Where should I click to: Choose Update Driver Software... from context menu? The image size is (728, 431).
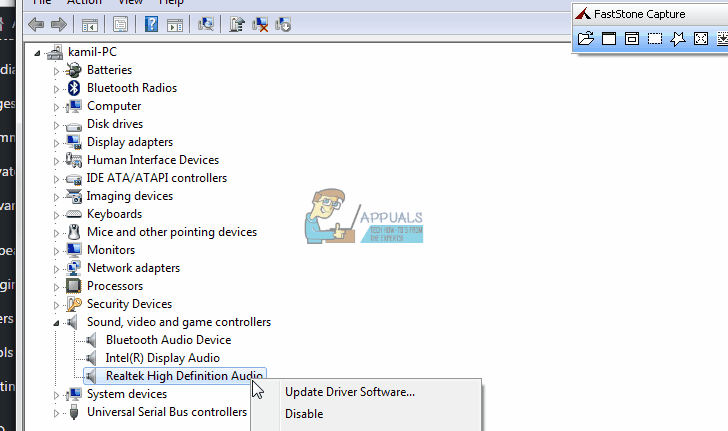tap(350, 392)
